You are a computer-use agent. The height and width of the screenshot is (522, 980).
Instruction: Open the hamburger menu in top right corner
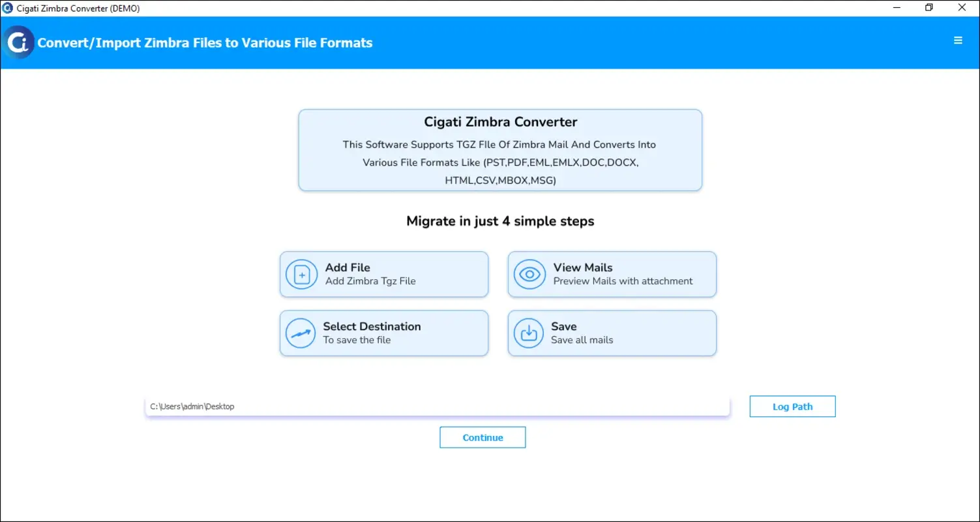tap(958, 40)
